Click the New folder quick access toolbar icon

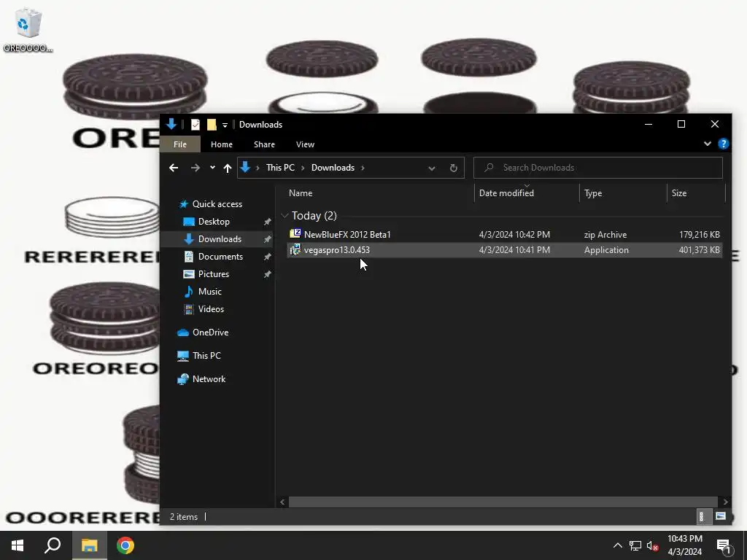pyautogui.click(x=212, y=125)
